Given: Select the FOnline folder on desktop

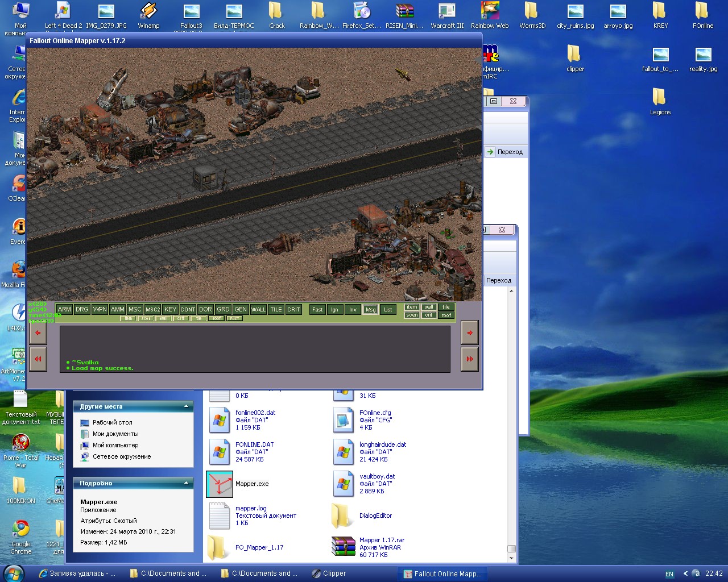Looking at the screenshot, I should click(x=703, y=15).
